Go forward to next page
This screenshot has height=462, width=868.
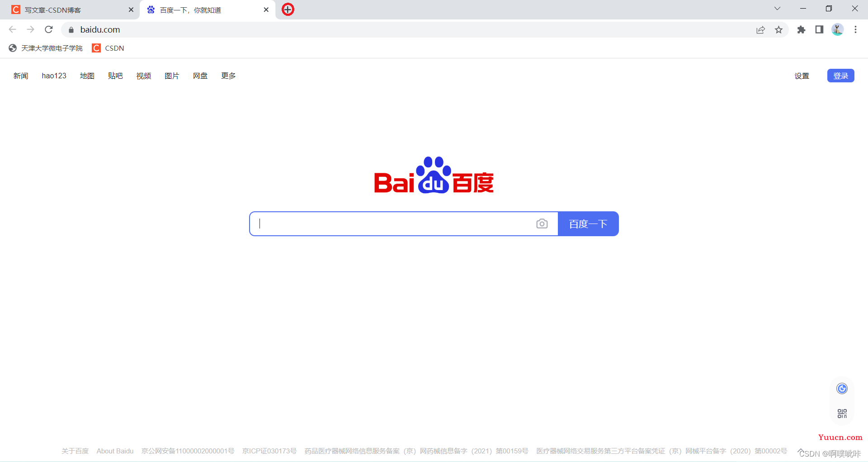click(x=31, y=29)
